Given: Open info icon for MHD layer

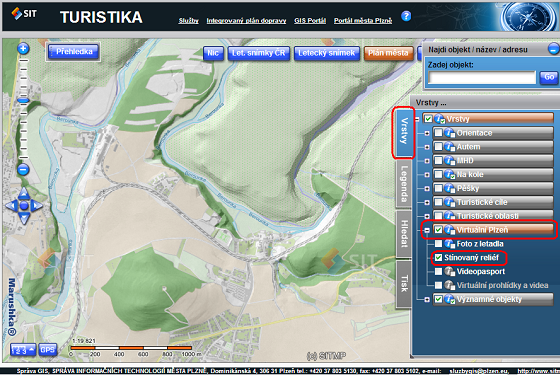Looking at the screenshot, I should point(450,161).
